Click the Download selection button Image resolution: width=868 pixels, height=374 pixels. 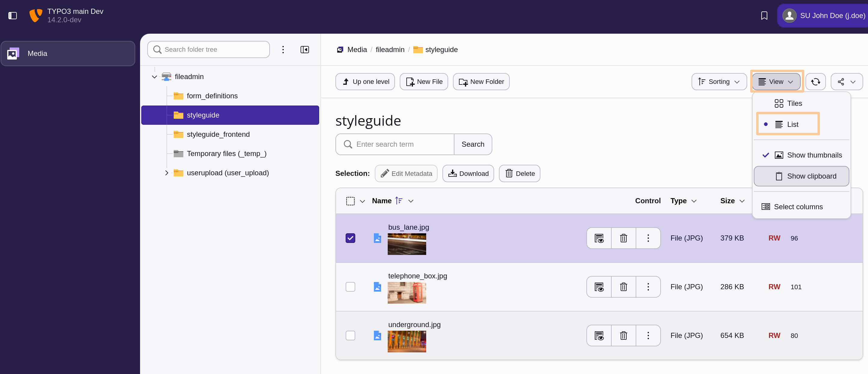point(468,173)
